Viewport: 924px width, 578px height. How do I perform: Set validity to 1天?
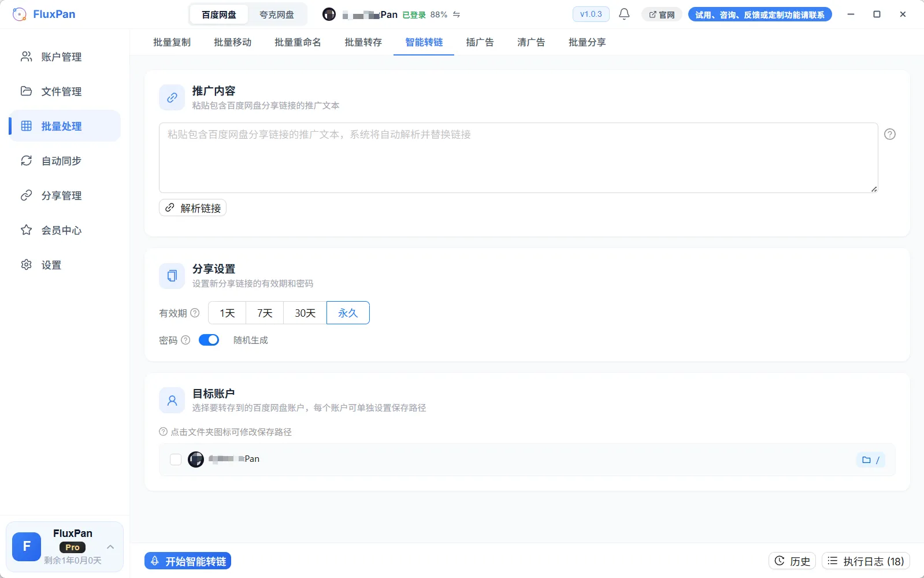click(x=227, y=313)
